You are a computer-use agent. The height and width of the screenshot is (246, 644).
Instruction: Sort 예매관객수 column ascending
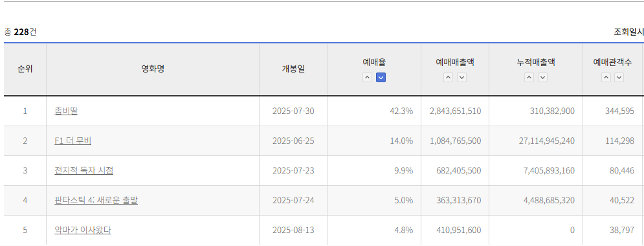(606, 77)
